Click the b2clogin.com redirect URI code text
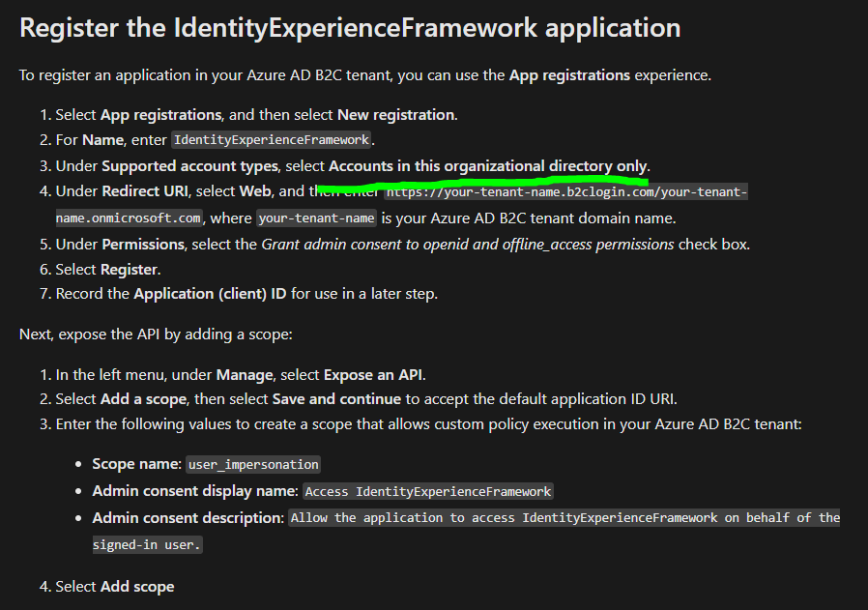Screen dimensions: 868x610 566,192
